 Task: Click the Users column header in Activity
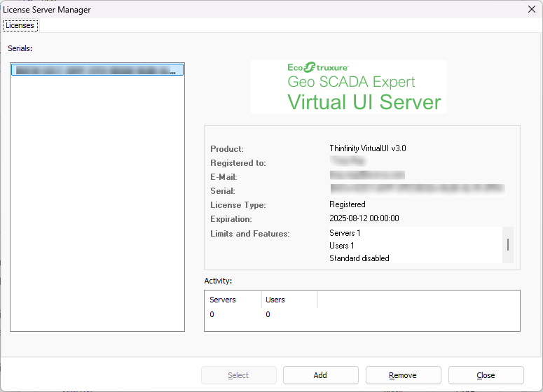click(275, 300)
